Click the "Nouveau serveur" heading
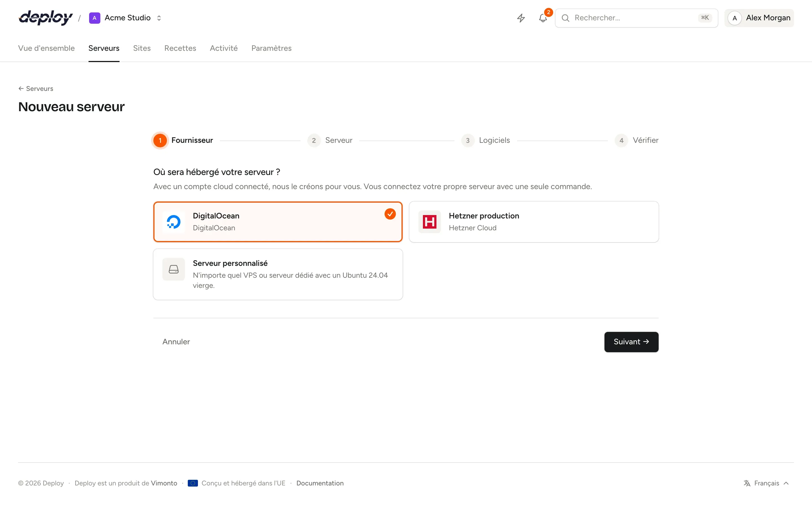The height and width of the screenshot is (508, 812). [71, 107]
